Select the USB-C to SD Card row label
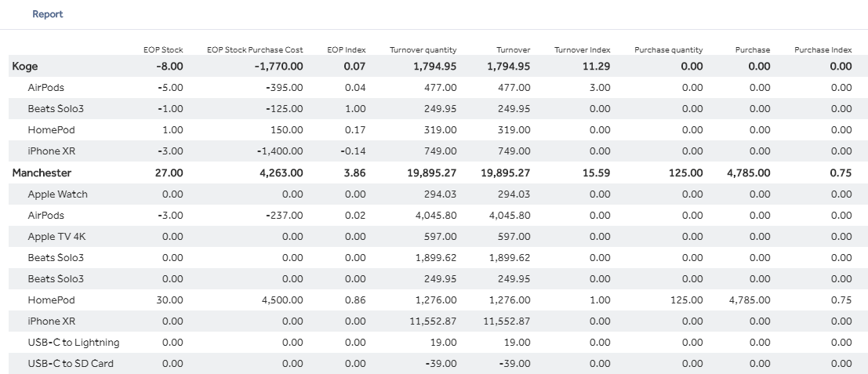Image resolution: width=868 pixels, height=374 pixels. [71, 364]
